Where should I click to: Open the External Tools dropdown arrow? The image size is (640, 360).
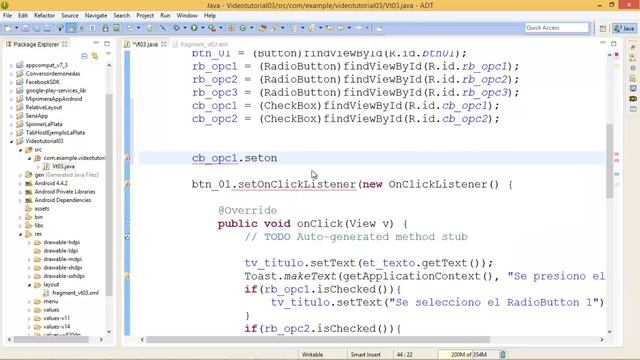click(x=221, y=28)
